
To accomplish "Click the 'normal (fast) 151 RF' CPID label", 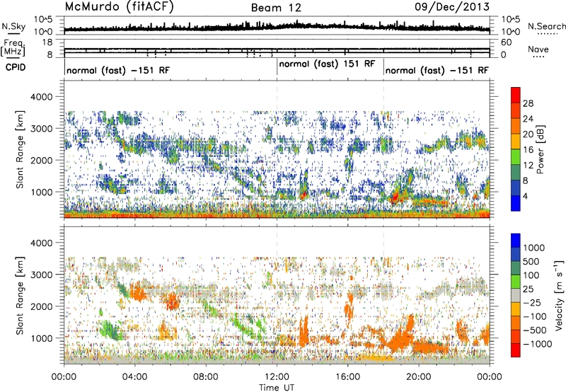I will (x=327, y=64).
